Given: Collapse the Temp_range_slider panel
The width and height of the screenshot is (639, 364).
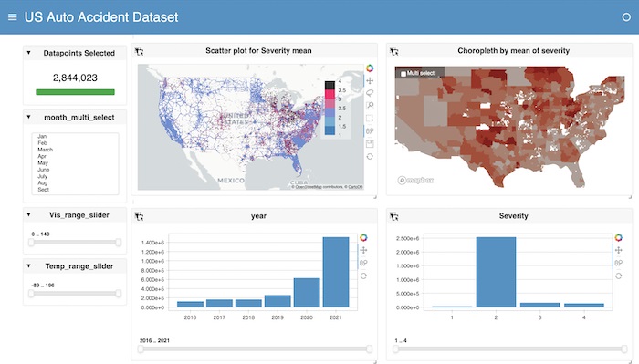Looking at the screenshot, I should 28,265.
